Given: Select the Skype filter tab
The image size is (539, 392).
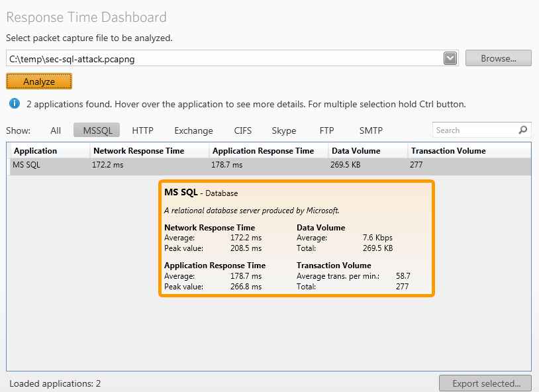Looking at the screenshot, I should tap(283, 130).
